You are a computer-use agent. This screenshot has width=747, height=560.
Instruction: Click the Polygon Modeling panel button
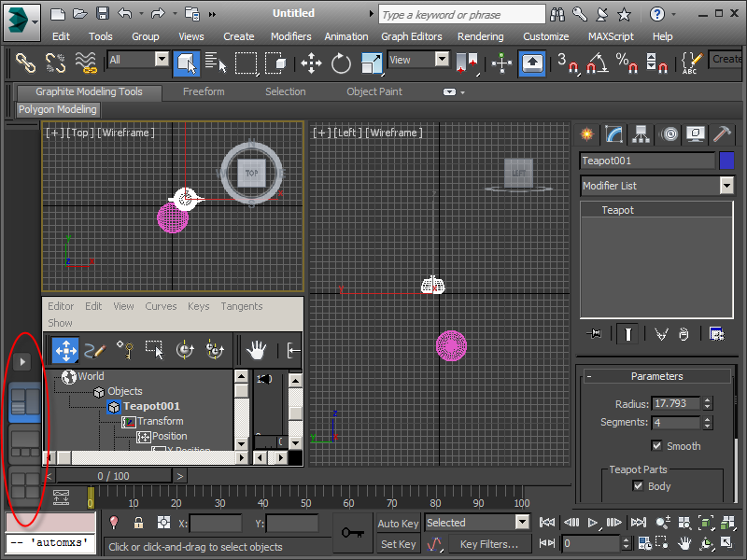pos(58,109)
